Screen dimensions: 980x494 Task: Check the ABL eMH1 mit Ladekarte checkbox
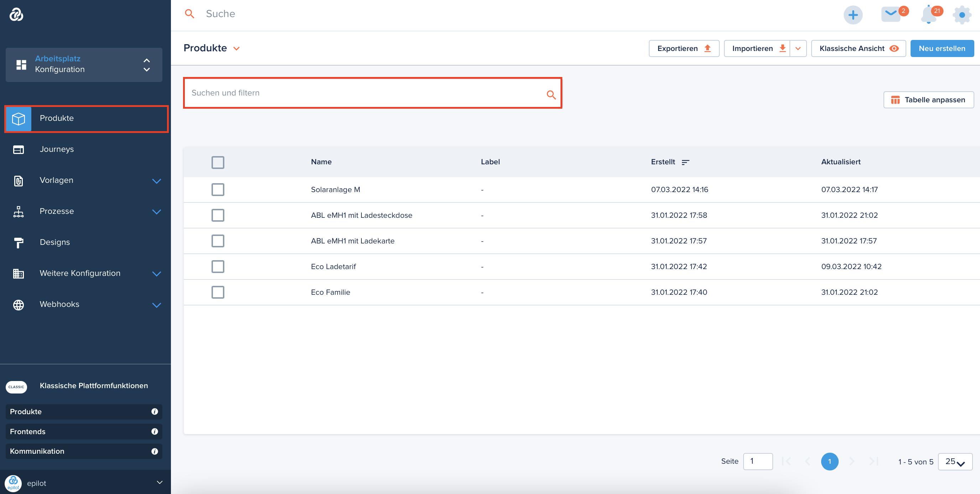click(218, 241)
